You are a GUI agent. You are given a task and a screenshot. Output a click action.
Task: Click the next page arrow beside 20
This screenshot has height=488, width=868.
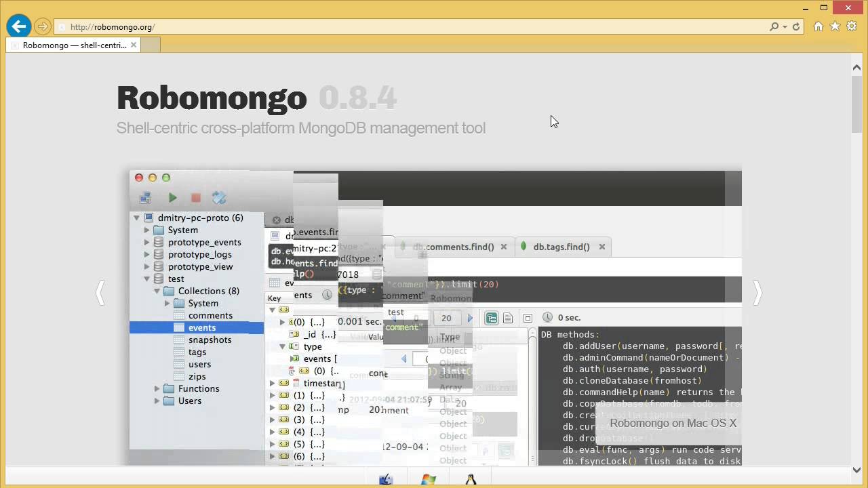pos(470,318)
